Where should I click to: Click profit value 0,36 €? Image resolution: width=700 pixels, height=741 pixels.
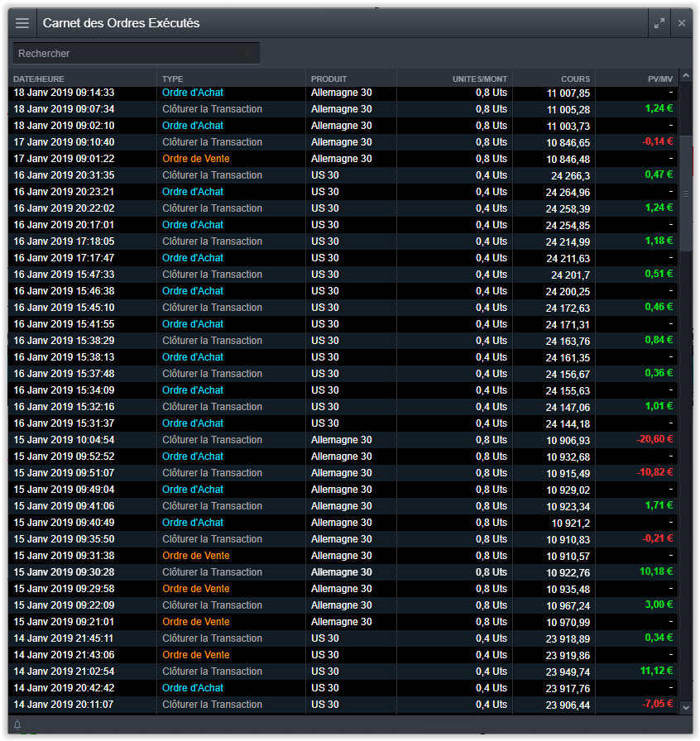point(659,373)
